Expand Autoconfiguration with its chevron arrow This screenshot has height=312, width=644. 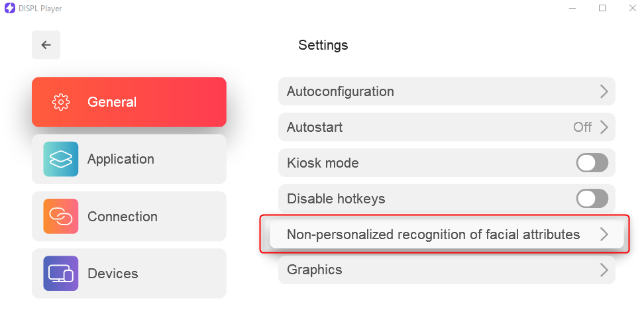604,91
